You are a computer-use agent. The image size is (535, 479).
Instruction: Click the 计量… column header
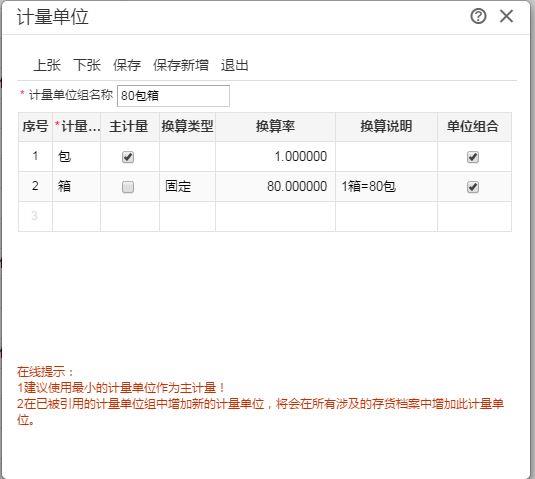pyautogui.click(x=76, y=127)
